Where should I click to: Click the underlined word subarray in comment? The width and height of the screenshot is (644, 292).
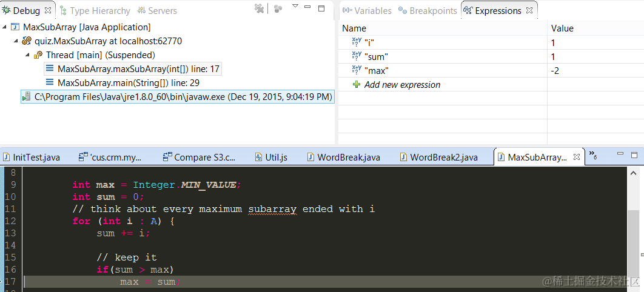click(x=272, y=209)
